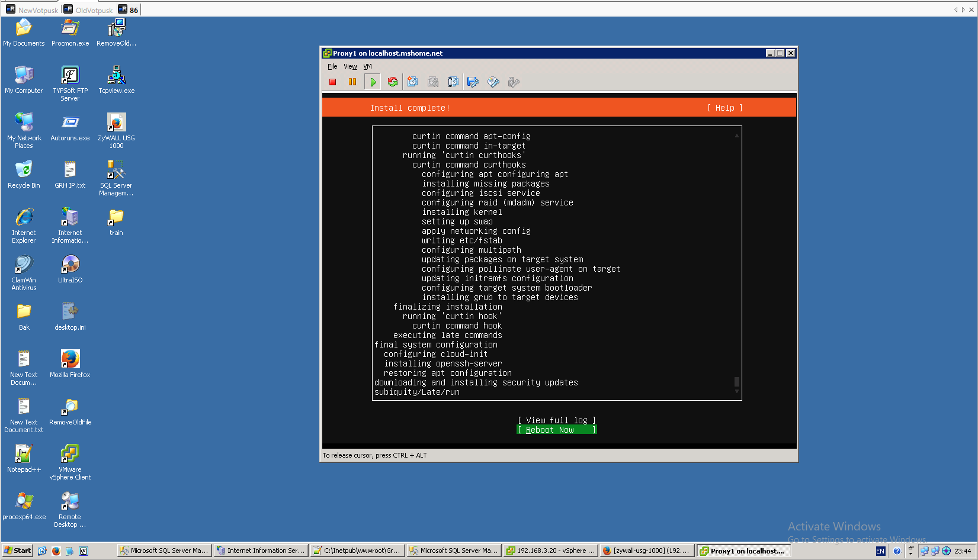Image resolution: width=978 pixels, height=560 pixels.
Task: Select the GRH IP.txt file on desktop
Action: click(70, 175)
